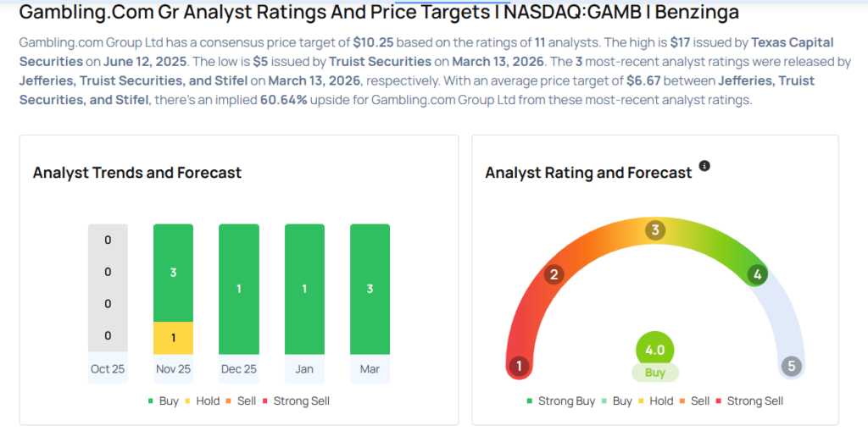Click gauge marker number 2

pyautogui.click(x=554, y=274)
